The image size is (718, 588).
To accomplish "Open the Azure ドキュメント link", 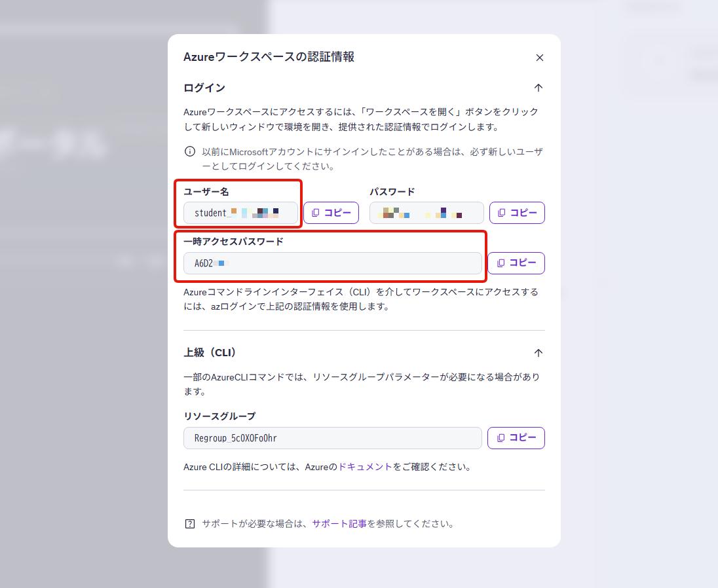I will [365, 467].
